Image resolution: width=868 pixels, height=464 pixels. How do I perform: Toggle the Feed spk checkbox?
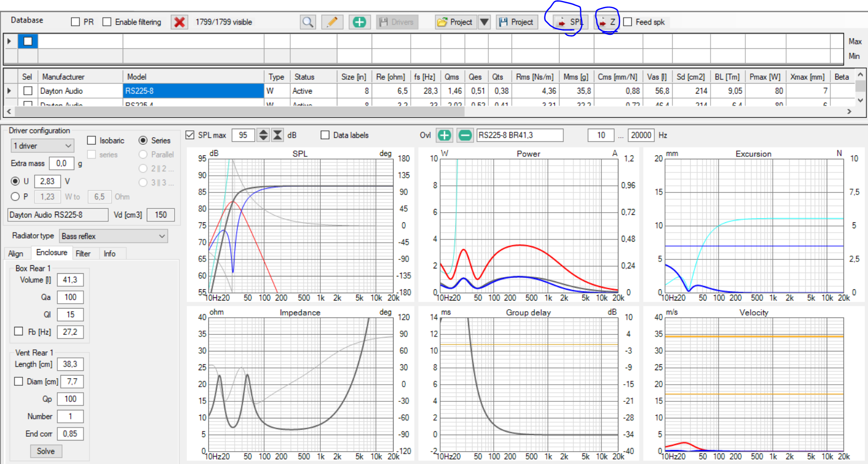tap(628, 22)
